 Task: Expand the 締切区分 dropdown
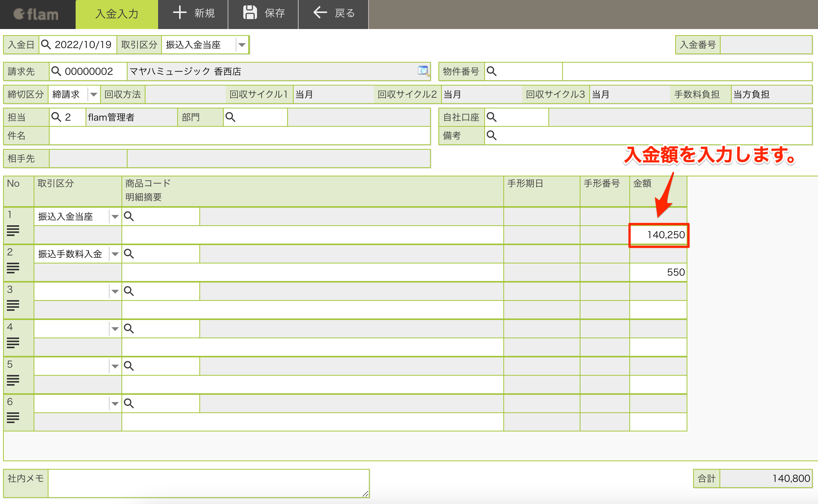tap(93, 94)
